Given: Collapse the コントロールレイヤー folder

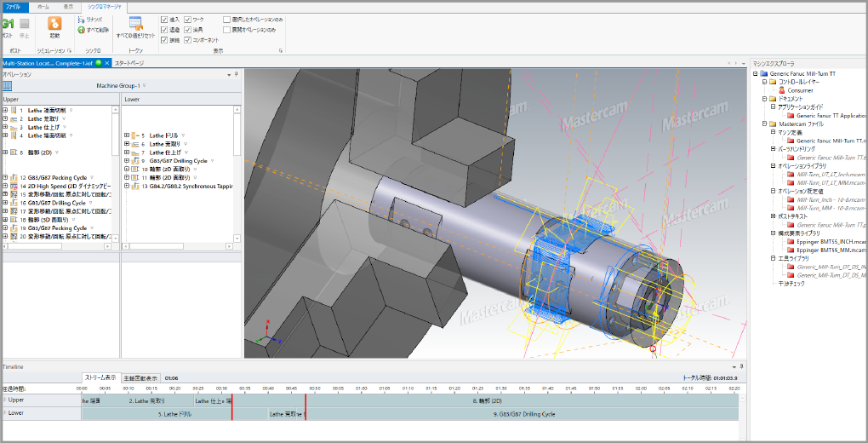Looking at the screenshot, I should (764, 82).
